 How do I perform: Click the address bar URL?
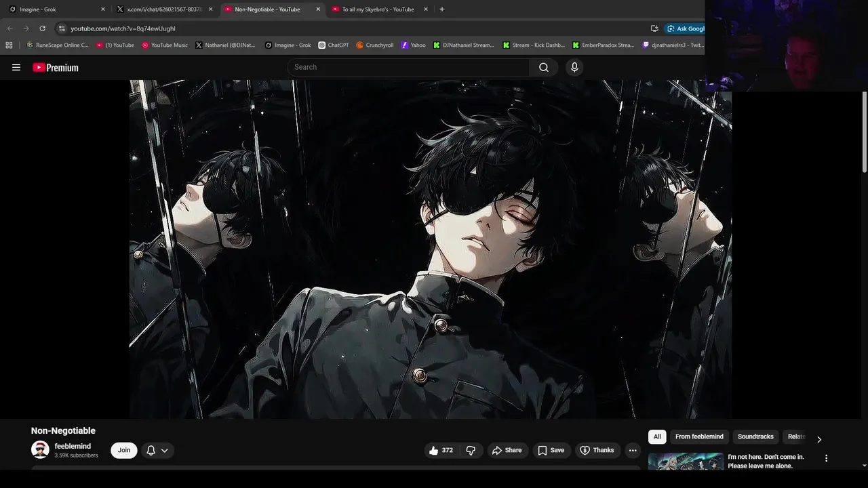click(x=123, y=28)
